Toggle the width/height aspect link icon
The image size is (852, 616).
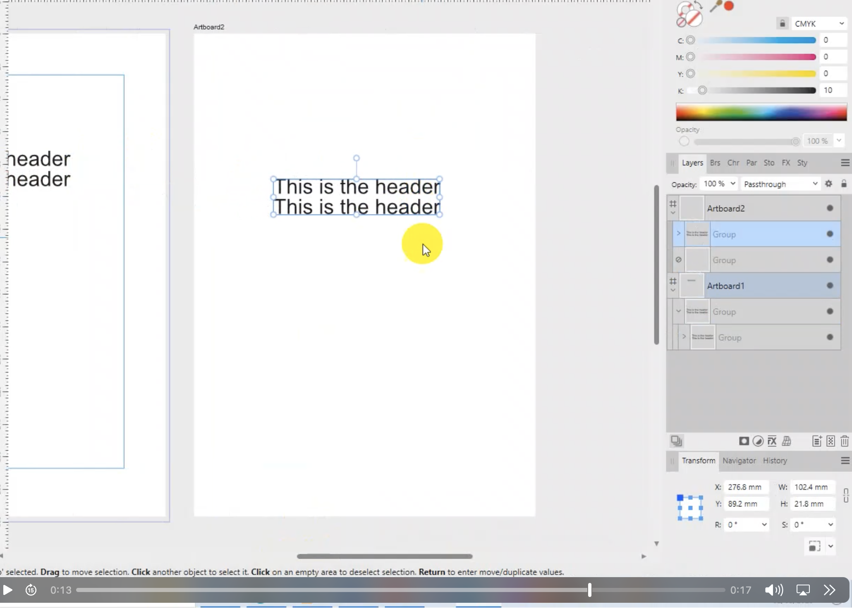[x=846, y=495]
